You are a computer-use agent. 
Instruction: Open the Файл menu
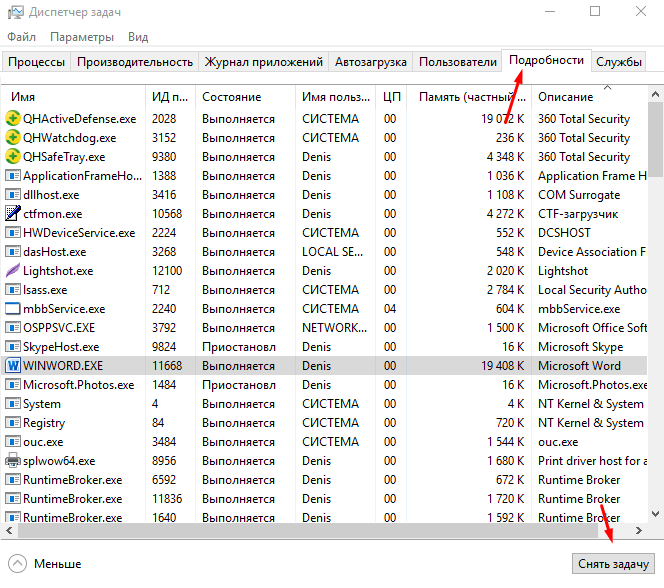(x=22, y=37)
